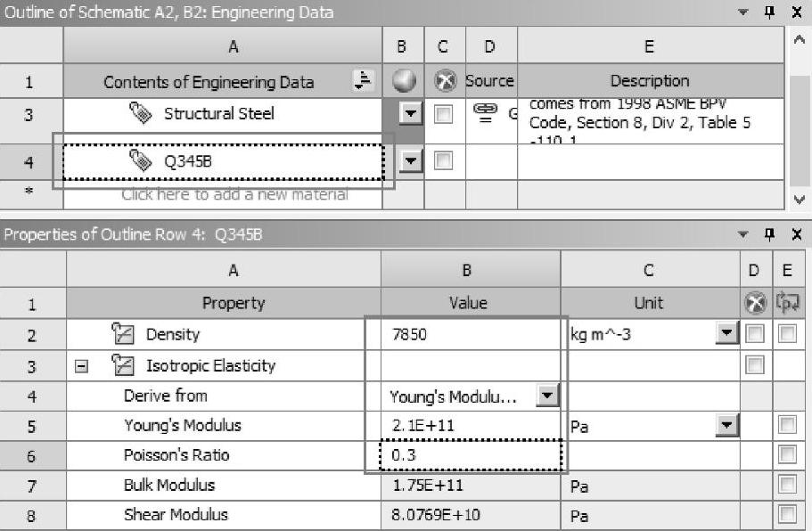This screenshot has width=812, height=531.
Task: Toggle Density parameter checkbox in column E
Action: pyautogui.click(x=787, y=334)
